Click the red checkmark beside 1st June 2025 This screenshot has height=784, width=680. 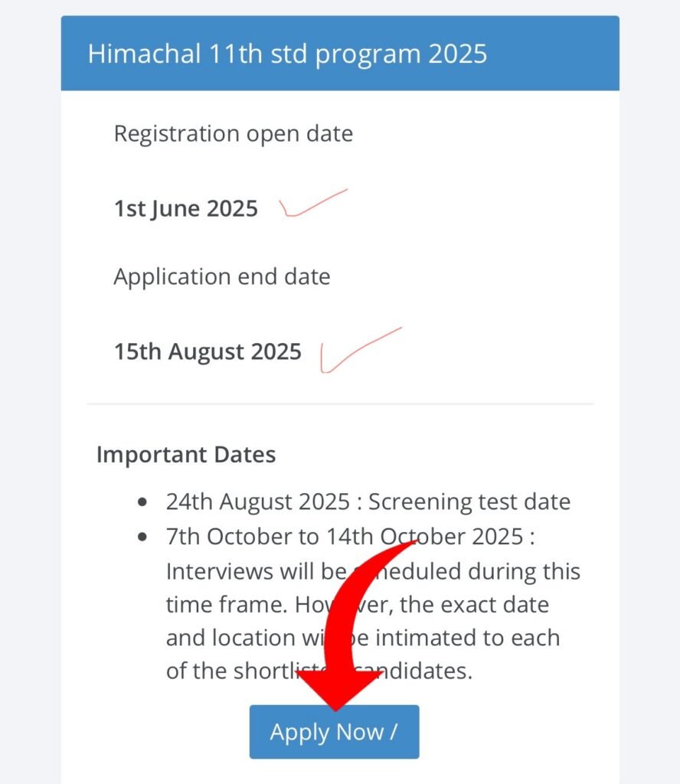tap(312, 204)
